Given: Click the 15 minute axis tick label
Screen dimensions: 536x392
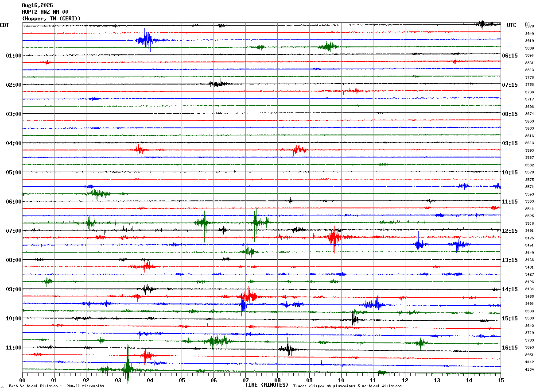Looking at the screenshot, I should click(501, 380).
